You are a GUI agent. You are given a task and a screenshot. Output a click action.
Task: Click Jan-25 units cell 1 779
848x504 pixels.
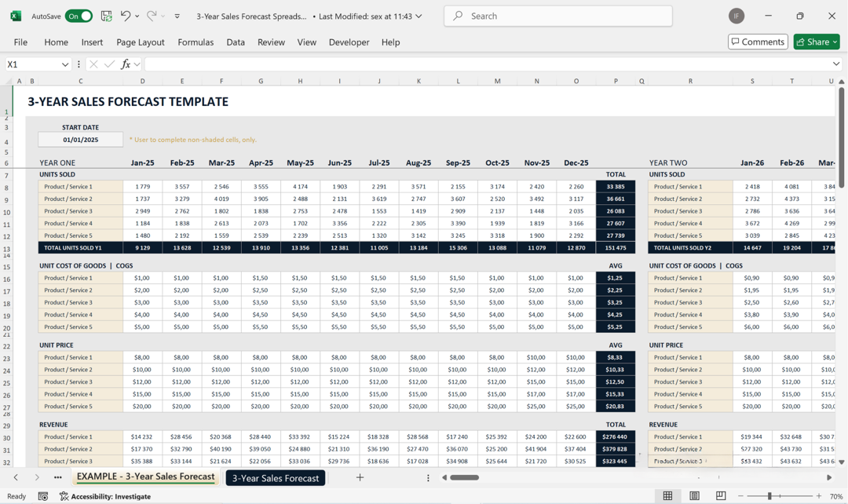pos(143,187)
